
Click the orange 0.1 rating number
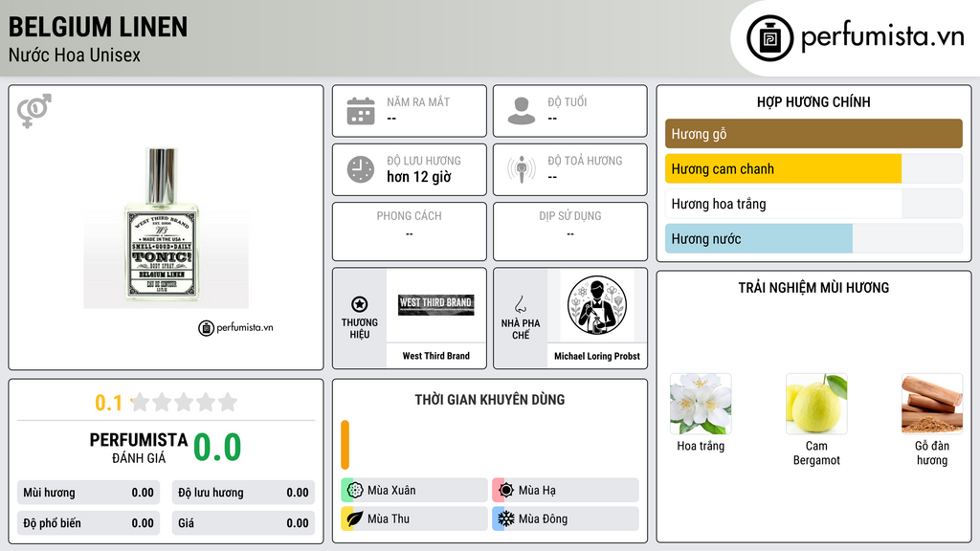[109, 403]
